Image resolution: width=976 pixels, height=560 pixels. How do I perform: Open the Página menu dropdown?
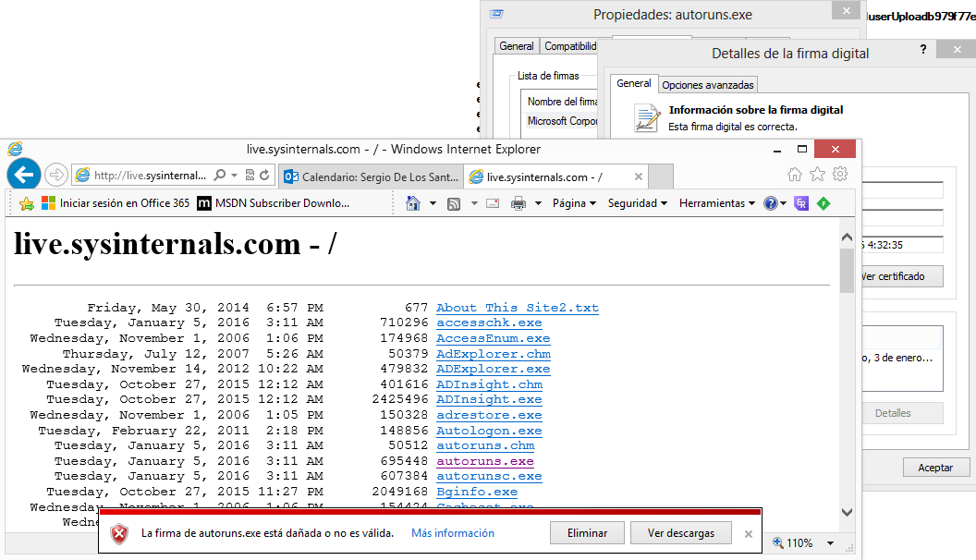click(574, 203)
